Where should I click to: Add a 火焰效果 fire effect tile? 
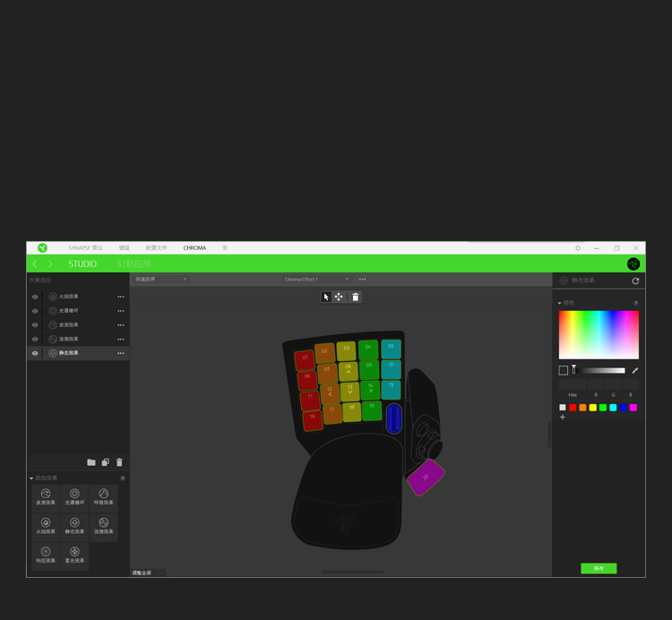click(x=46, y=528)
